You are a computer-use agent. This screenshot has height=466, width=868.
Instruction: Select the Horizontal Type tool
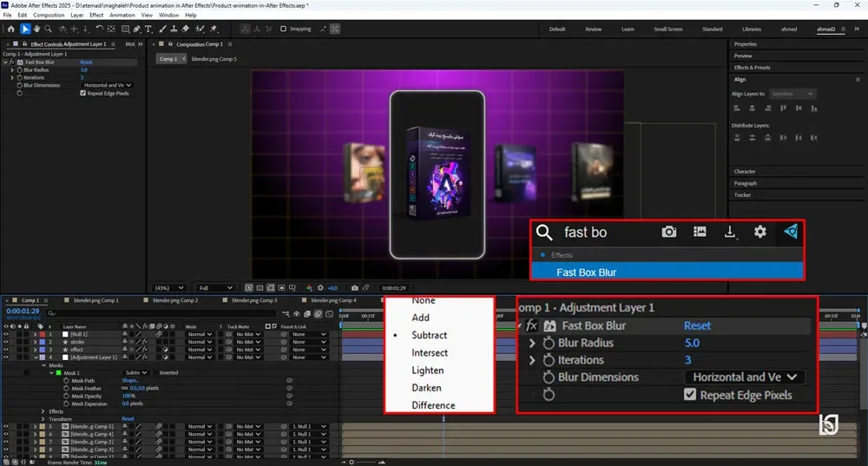coord(148,29)
